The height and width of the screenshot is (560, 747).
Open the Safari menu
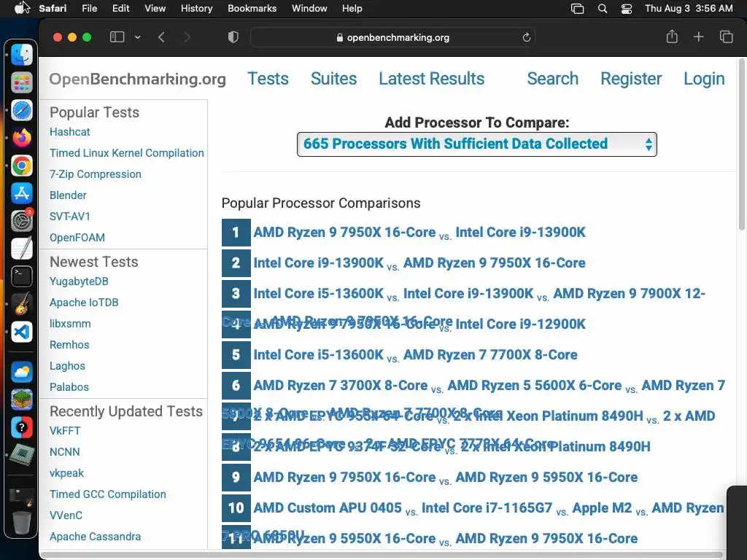pos(53,9)
